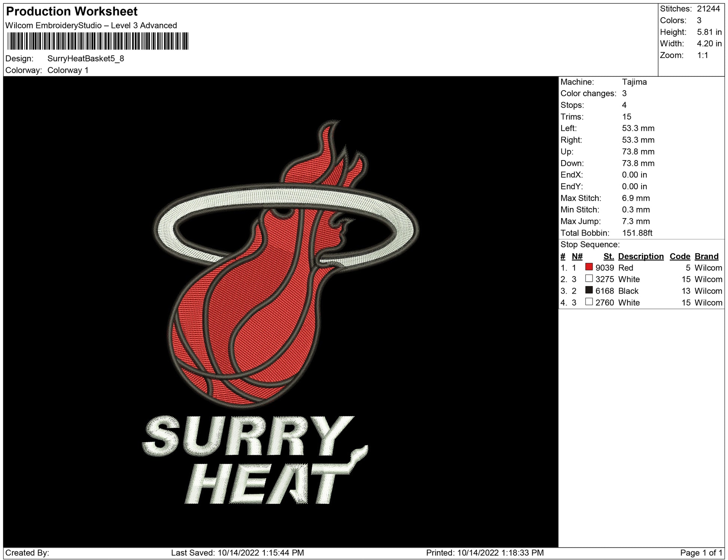Click the Page 1 of 1 label
728x560 pixels.
coord(701,553)
